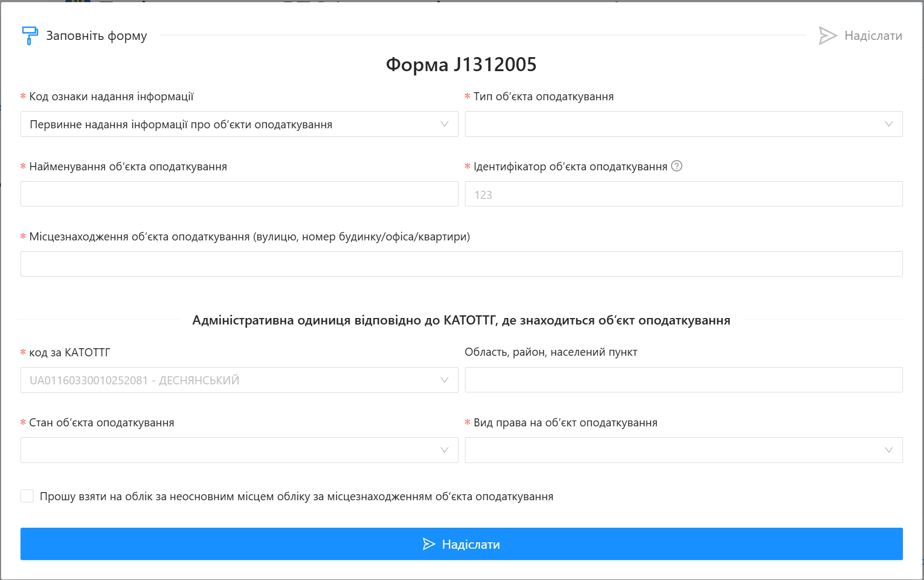Open the Код ознаки надання інформації dropdown
Viewport: 924px width, 580px height.
(x=239, y=124)
